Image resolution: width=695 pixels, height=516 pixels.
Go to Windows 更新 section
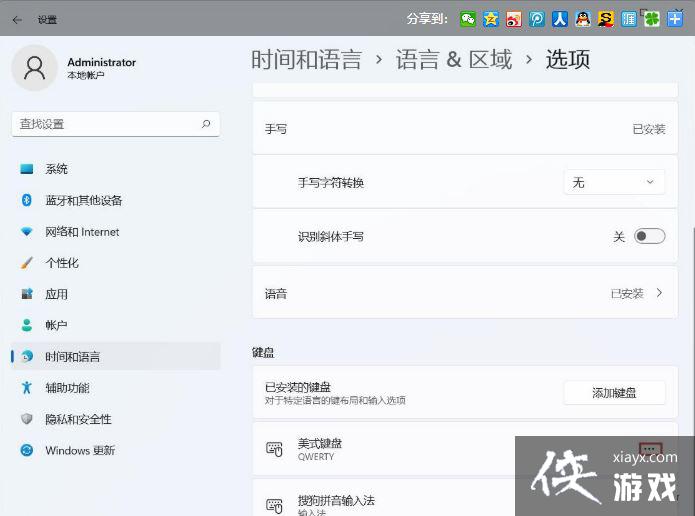pos(79,451)
